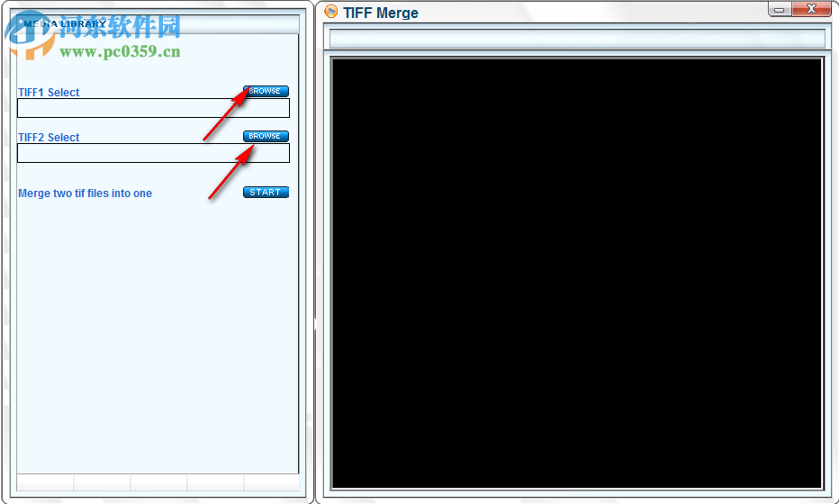
Task: Click the orange TIFF Merge app icon
Action: pyautogui.click(x=331, y=12)
